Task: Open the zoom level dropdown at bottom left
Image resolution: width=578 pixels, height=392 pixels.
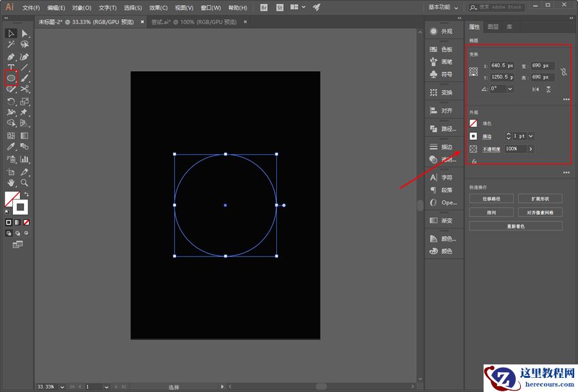Action: 61,387
